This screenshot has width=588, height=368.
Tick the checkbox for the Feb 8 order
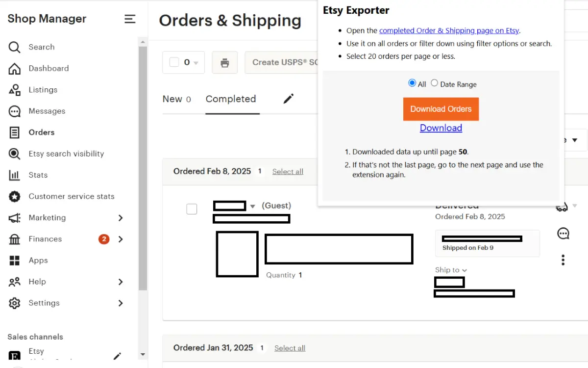[192, 209]
